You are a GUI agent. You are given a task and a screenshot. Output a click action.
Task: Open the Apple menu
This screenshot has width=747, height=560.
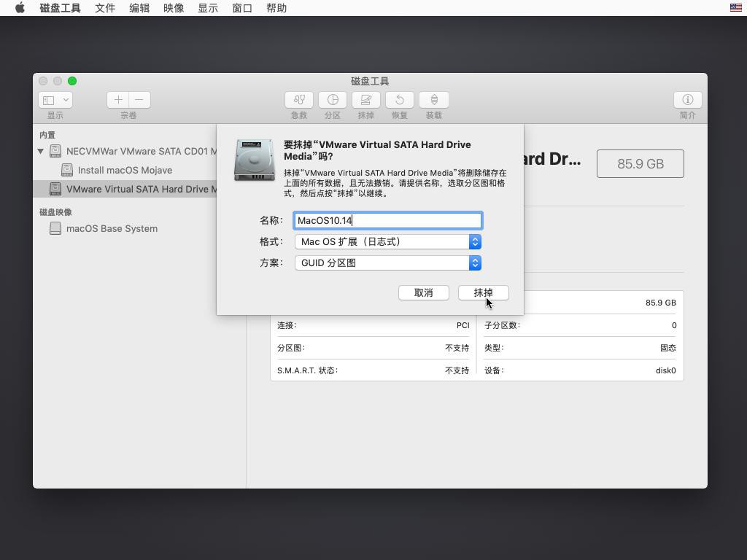(20, 8)
